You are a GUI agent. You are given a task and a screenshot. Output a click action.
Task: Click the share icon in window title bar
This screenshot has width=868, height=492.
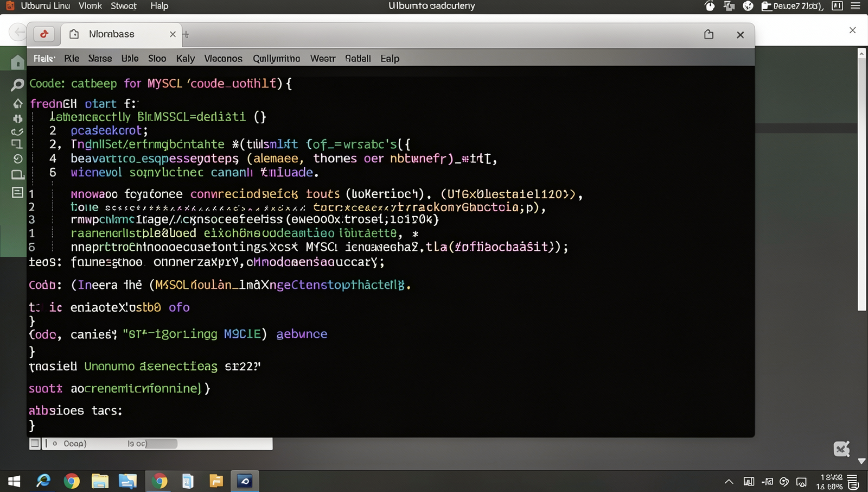[709, 34]
